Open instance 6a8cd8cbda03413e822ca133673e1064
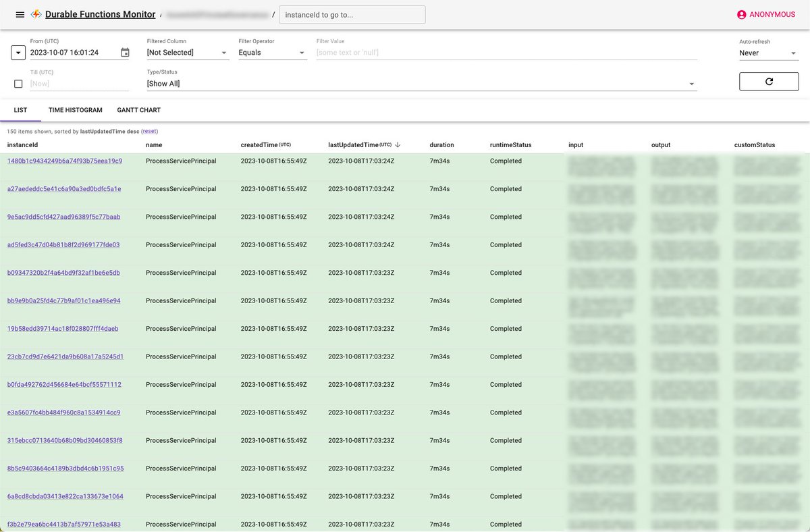 point(65,496)
